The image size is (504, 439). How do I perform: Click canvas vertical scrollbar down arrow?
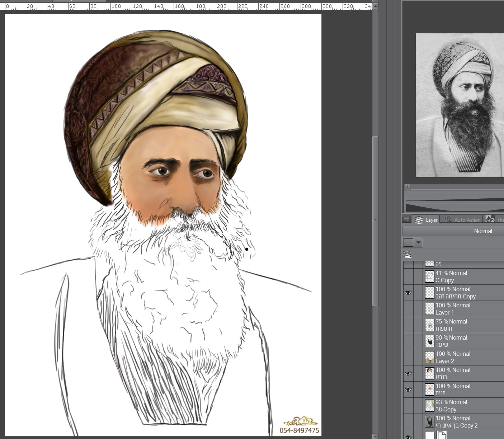pos(375,436)
